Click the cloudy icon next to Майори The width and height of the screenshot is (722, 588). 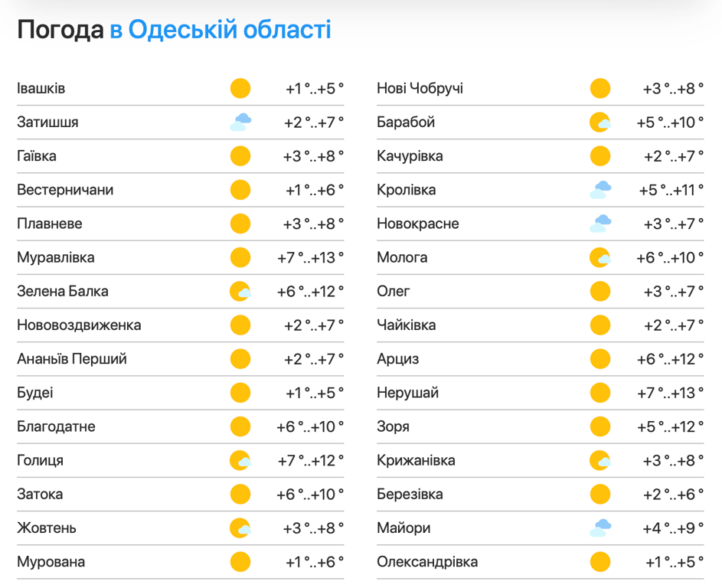(600, 528)
